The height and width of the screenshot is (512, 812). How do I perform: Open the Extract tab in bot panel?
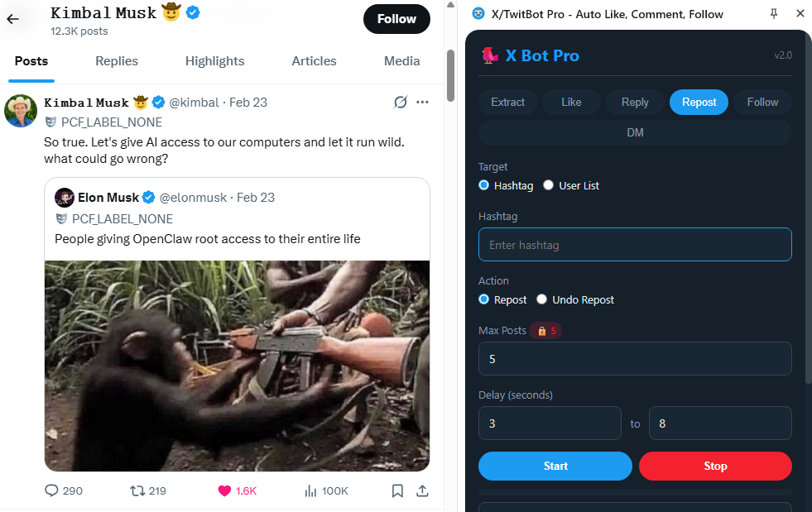point(507,102)
